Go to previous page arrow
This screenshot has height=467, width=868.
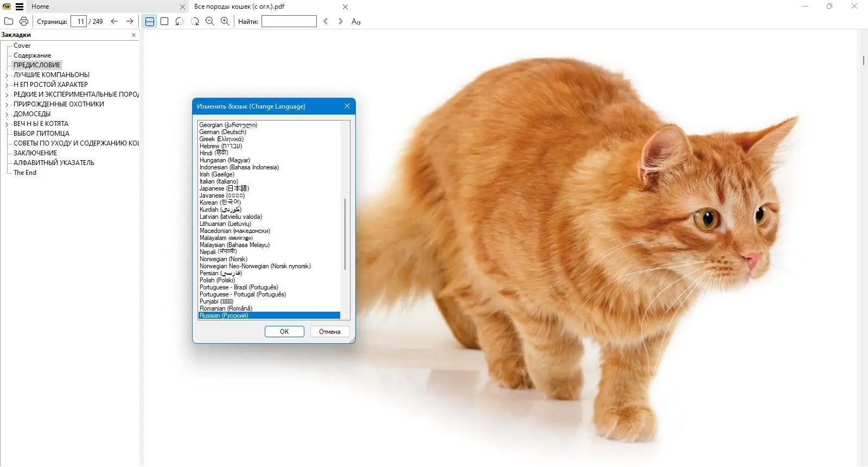114,21
